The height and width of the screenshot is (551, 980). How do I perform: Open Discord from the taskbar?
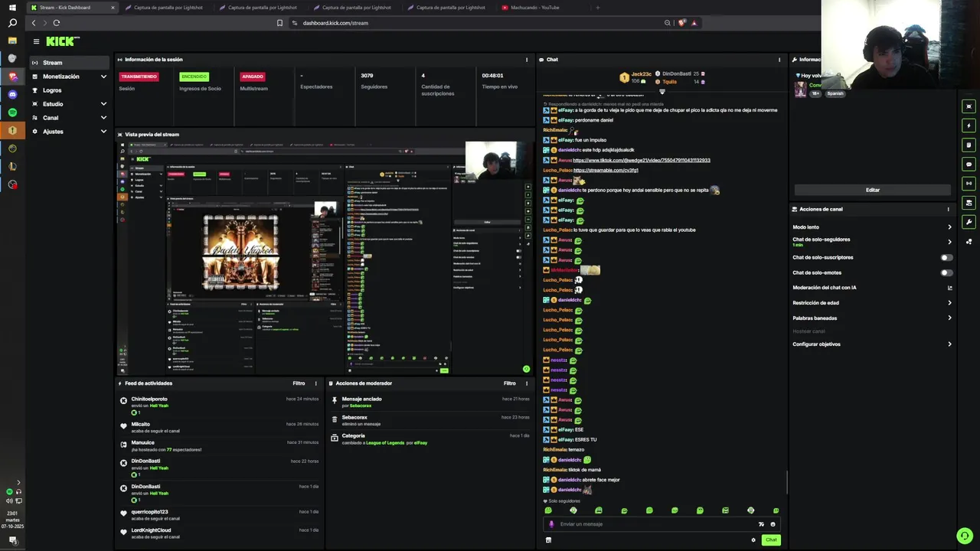point(12,94)
